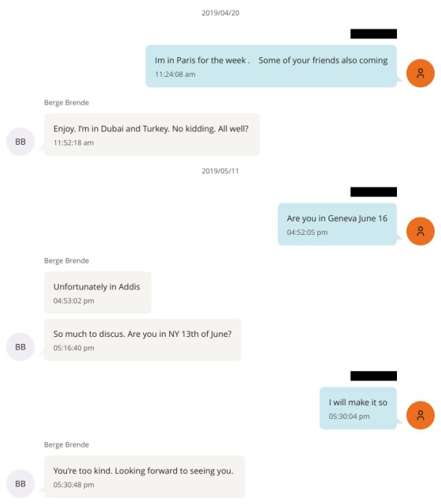Click the BB avatar beside "You're too kind" message
This screenshot has height=504, width=441.
(20, 484)
